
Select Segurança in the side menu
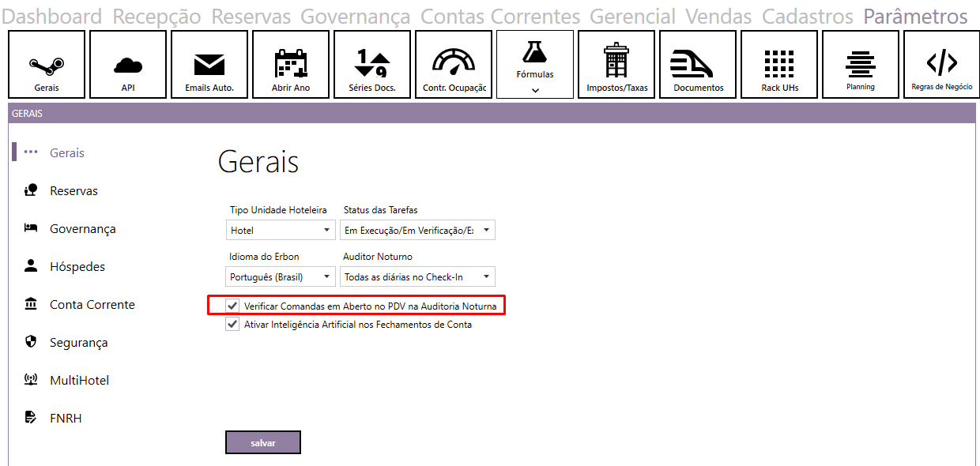coord(78,343)
